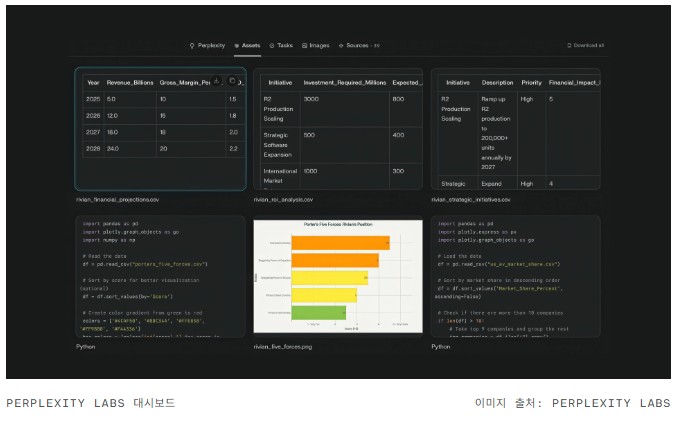
Task: Click the Python label under the porters_five_forces code card
Action: (86, 347)
